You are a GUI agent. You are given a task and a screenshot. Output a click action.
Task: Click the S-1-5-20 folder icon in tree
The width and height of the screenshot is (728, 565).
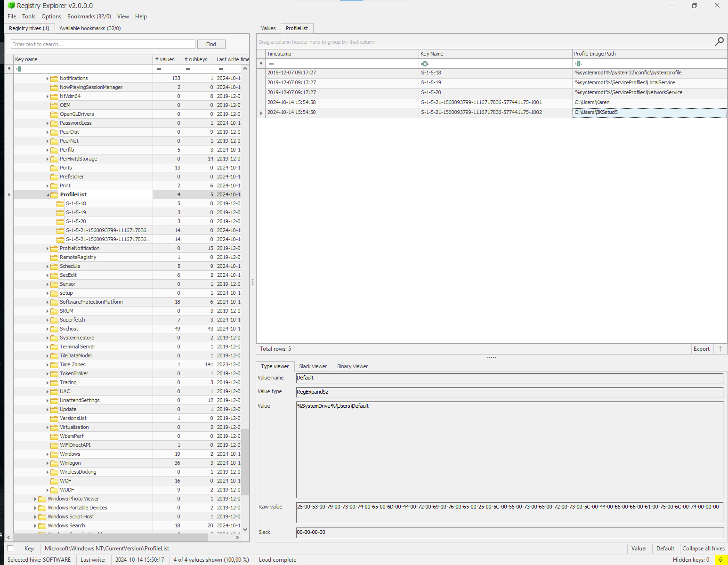click(x=60, y=221)
